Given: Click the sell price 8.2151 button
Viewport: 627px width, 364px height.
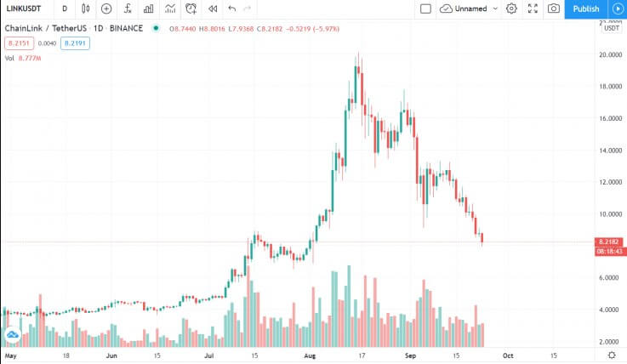Looking at the screenshot, I should pos(20,43).
